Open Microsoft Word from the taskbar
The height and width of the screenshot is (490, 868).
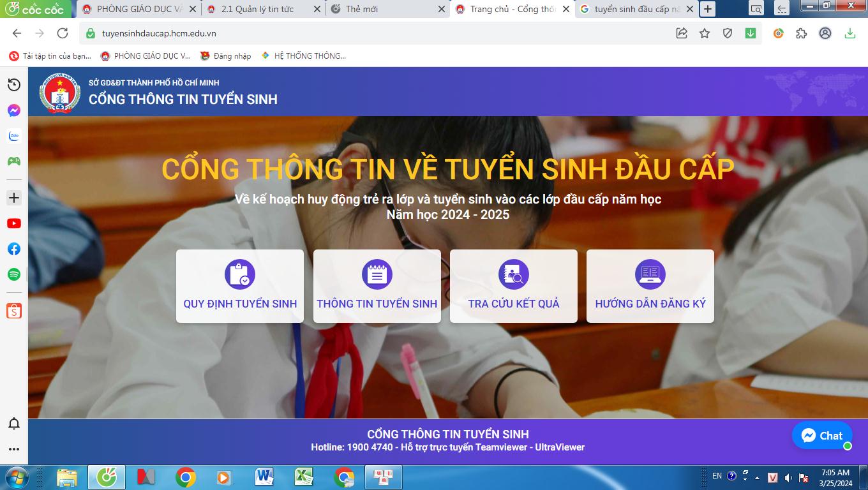tap(264, 477)
